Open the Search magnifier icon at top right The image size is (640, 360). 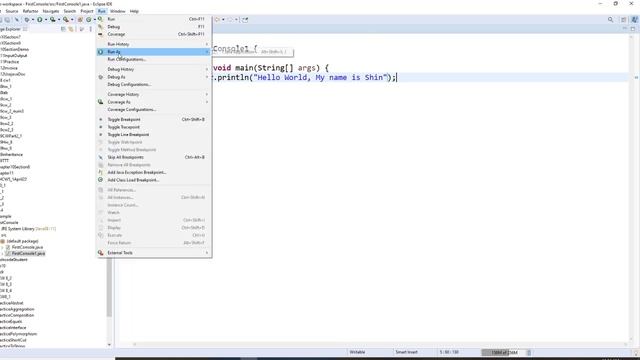[x=611, y=20]
